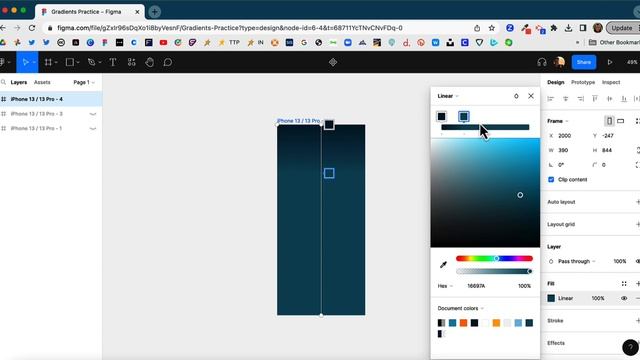The width and height of the screenshot is (640, 360).
Task: Click the align right icon
Action: [x=580, y=99]
